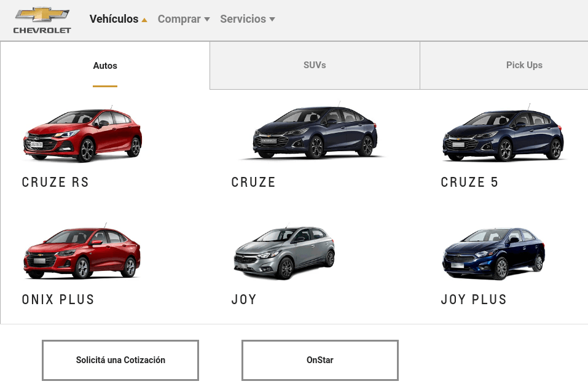
Task: Select the Autos tab
Action: pyautogui.click(x=105, y=66)
